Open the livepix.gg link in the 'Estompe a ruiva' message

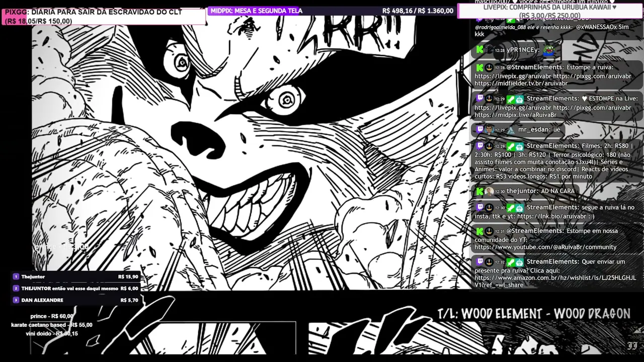pos(513,76)
